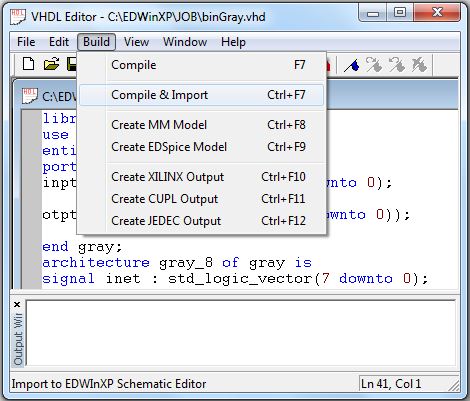Image resolution: width=470 pixels, height=401 pixels.
Task: Minimize the VHDL Editor window
Action: 373,13
